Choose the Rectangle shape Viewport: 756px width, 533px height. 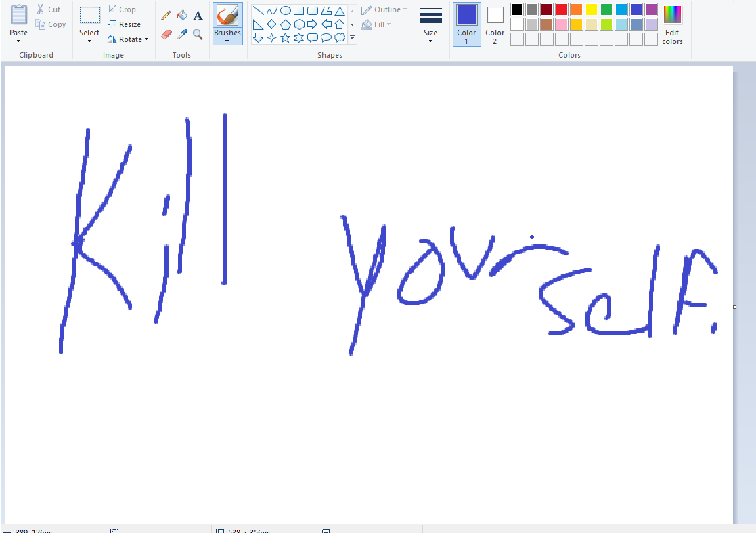pos(298,11)
